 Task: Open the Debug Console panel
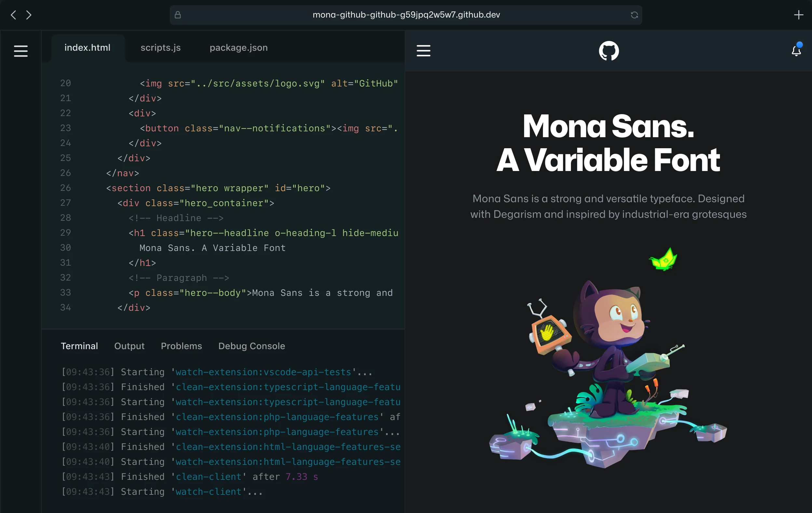[251, 346]
